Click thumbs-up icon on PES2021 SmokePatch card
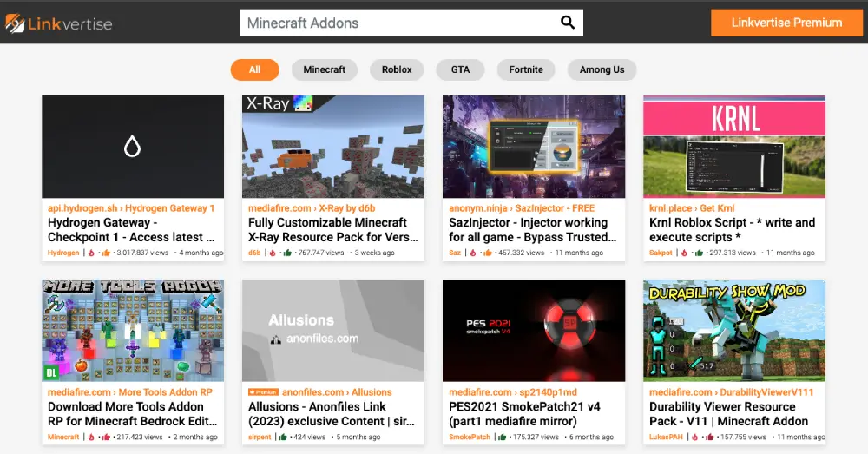The image size is (868, 454). coord(502,438)
